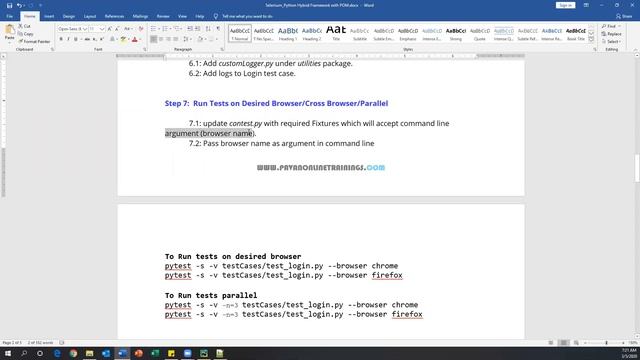Toggle Superscript formatting
Screen dimensions: 640x360
pyautogui.click(x=102, y=39)
